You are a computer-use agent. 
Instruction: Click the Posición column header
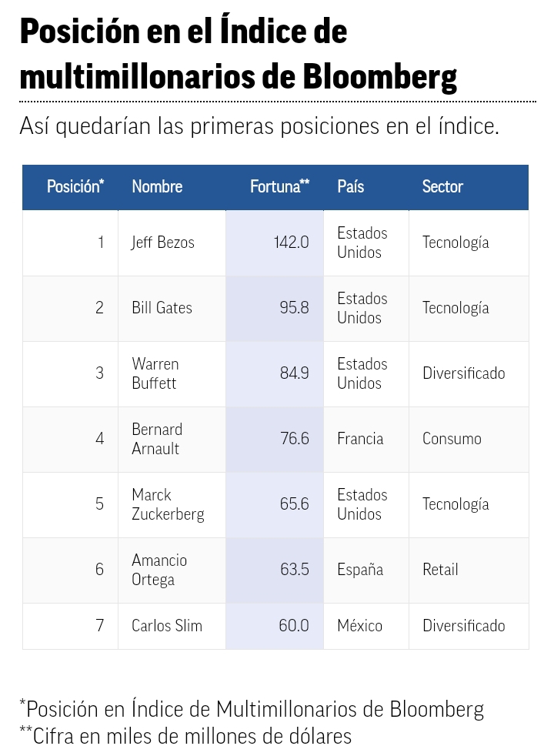[75, 186]
